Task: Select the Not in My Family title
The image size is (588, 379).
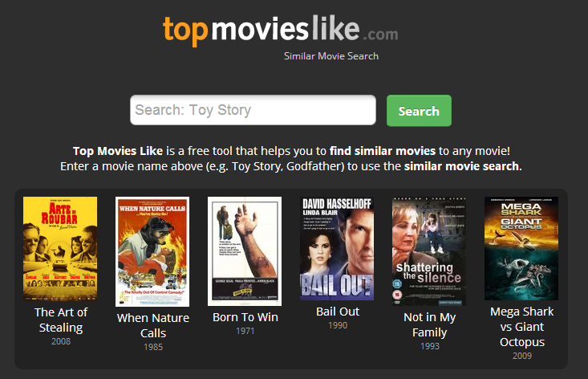Action: [430, 325]
